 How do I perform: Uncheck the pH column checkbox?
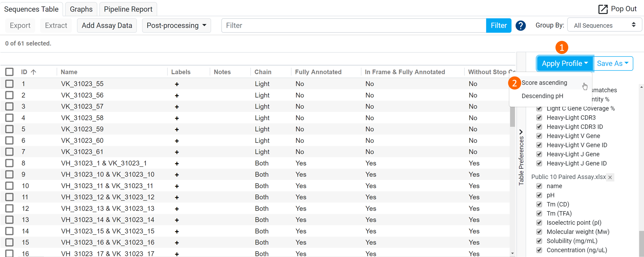pos(539,195)
